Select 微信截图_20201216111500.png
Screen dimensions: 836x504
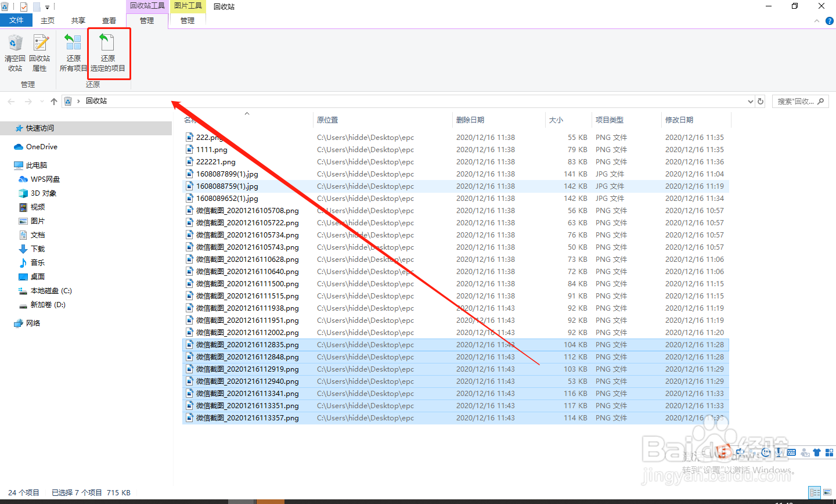pos(247,284)
